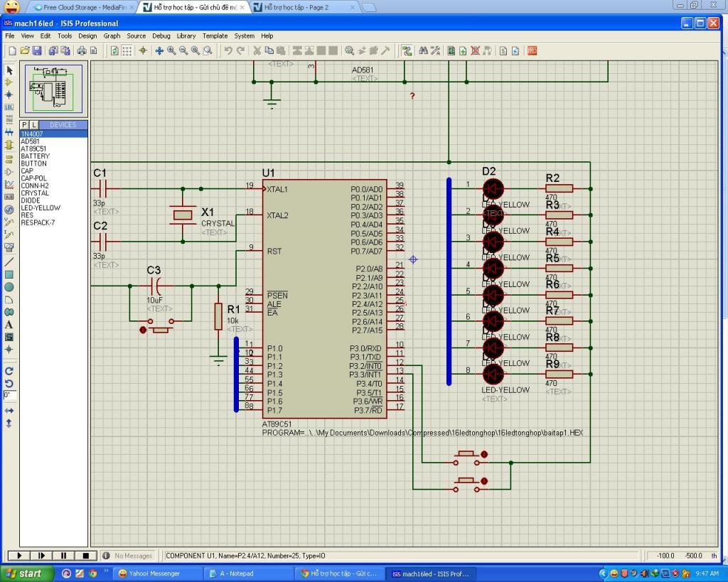Open the Debug menu
728x582 pixels.
[161, 36]
